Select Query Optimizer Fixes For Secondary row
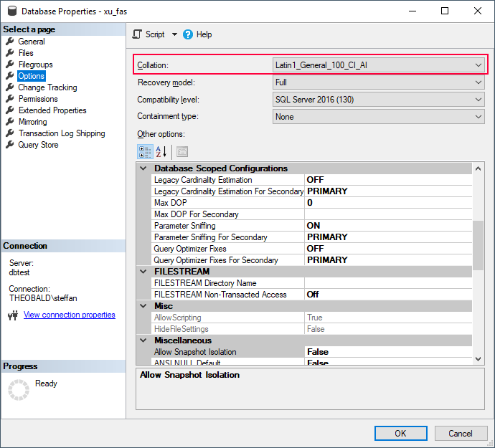Viewport: 495px width, 448px height. point(311,260)
